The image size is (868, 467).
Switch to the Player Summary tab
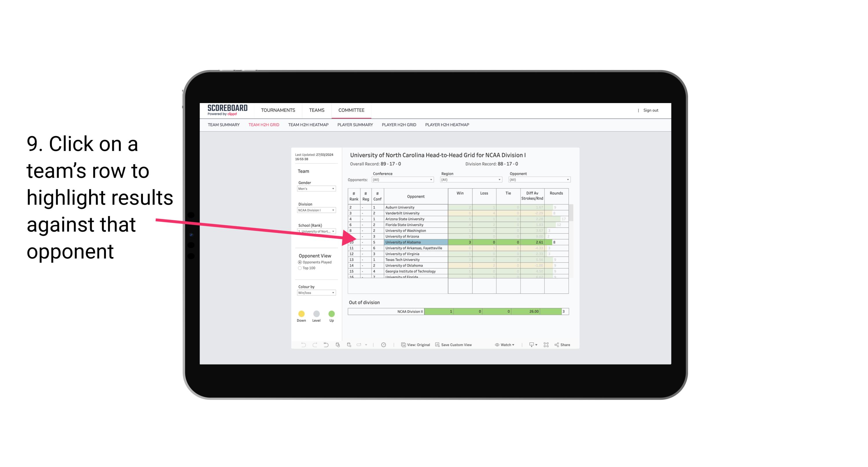coord(355,125)
